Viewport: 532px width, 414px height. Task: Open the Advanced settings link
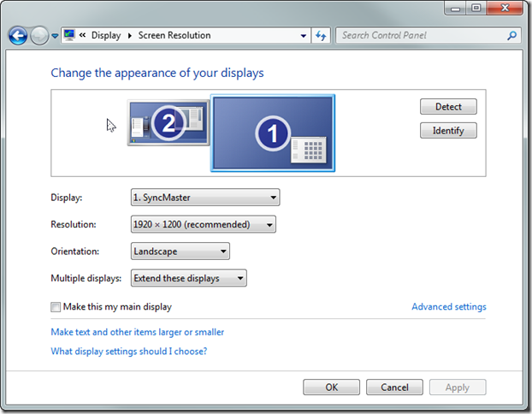(x=448, y=307)
